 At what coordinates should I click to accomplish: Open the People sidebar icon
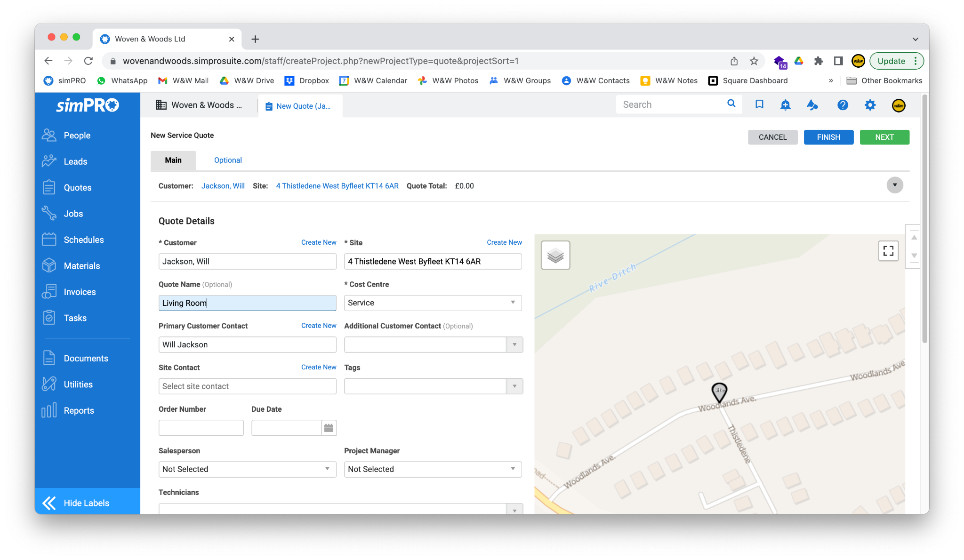click(49, 136)
